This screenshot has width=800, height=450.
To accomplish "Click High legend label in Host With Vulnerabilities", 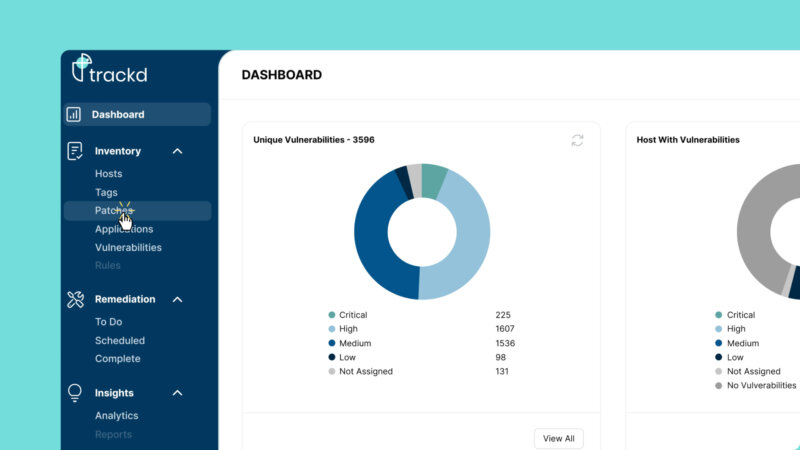I will click(736, 329).
